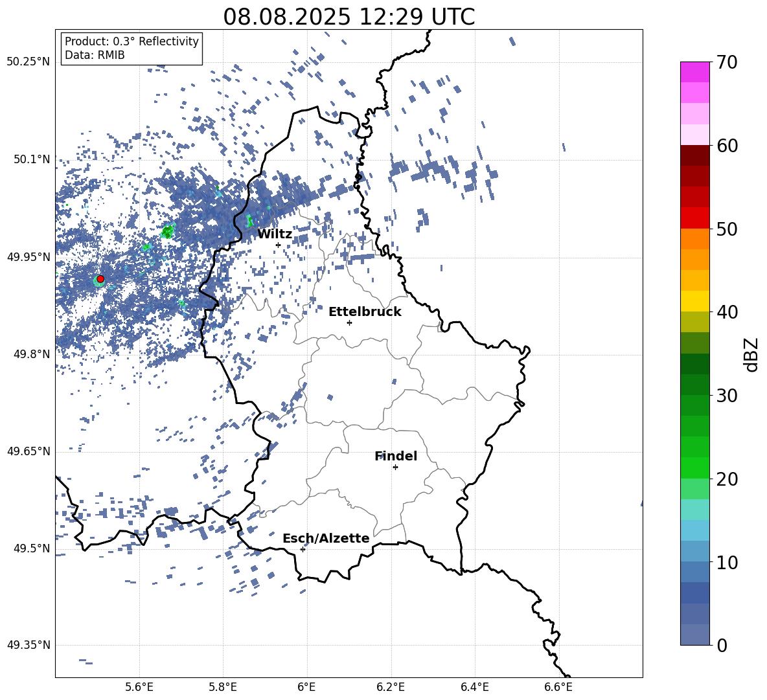Click the 60 value on colorbar
The width and height of the screenshot is (767, 700).
click(x=727, y=146)
